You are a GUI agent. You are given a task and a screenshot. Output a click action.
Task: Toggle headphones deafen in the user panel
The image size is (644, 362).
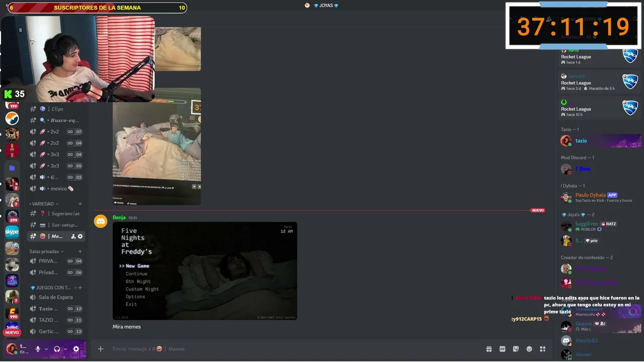point(57,349)
